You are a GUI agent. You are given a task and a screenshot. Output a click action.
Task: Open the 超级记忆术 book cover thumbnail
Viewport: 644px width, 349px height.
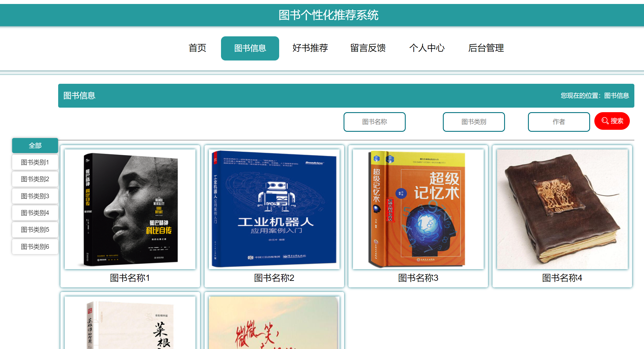pyautogui.click(x=418, y=207)
